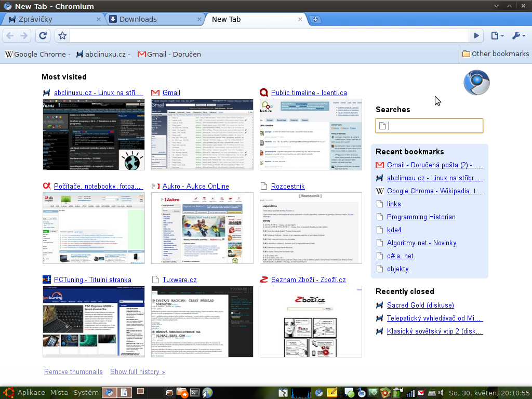Open the yellow sticky notes applet
The image size is (532, 399).
332,393
